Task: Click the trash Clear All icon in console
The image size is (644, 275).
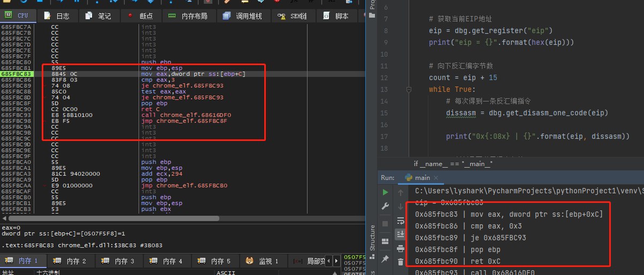Action: (x=400, y=262)
